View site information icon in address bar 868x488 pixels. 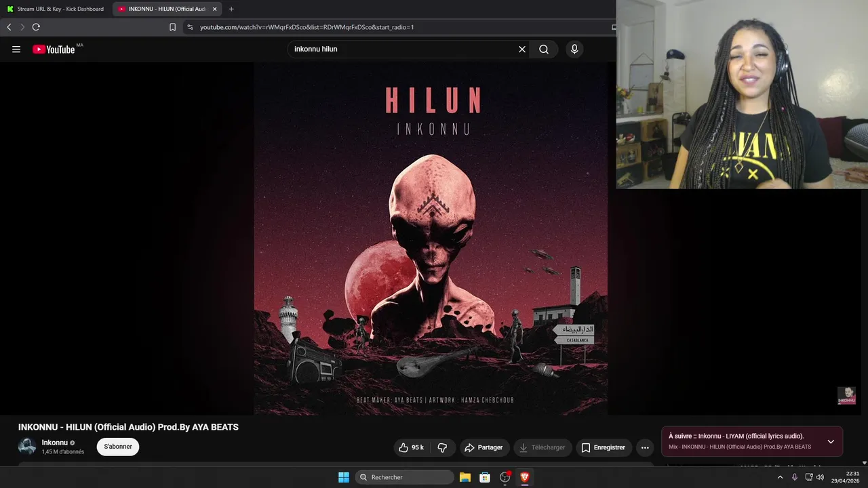pos(190,27)
